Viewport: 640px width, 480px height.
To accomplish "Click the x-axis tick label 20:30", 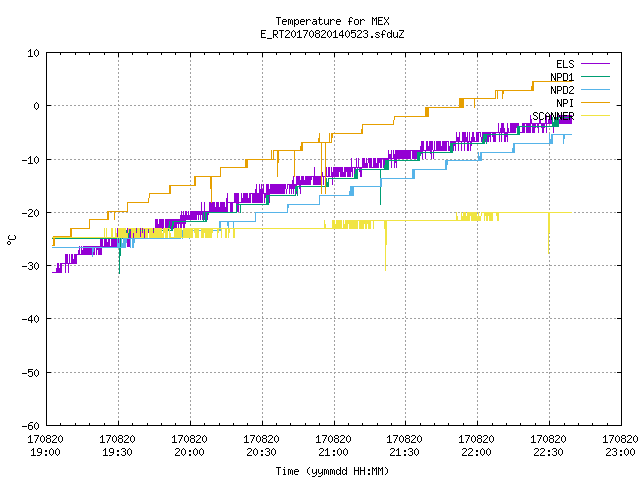I will point(261,452).
